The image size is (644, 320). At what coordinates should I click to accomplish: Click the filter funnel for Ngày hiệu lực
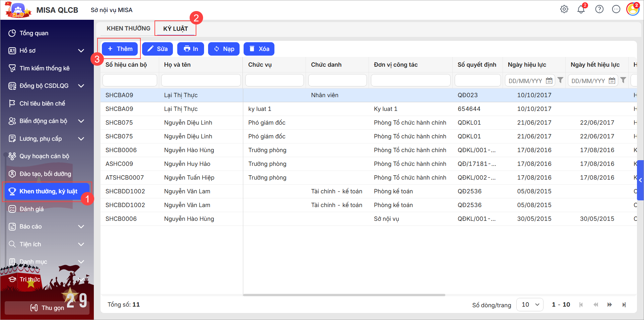tap(560, 80)
